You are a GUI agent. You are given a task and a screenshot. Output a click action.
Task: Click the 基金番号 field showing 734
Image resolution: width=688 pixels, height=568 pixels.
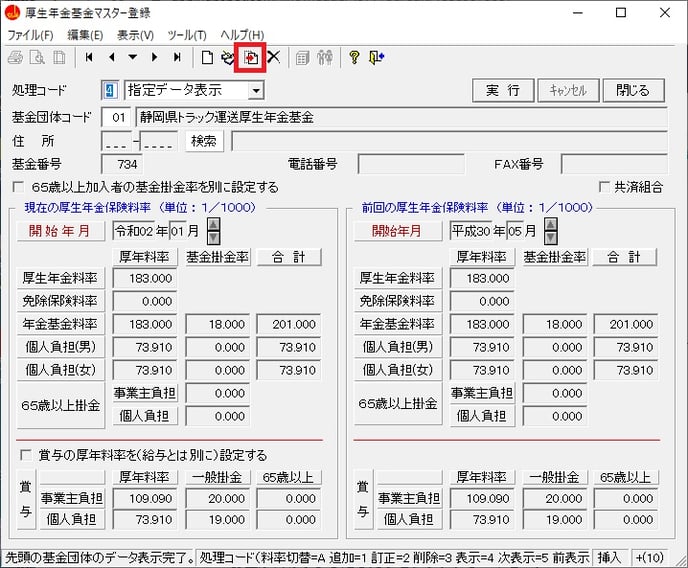[x=122, y=164]
